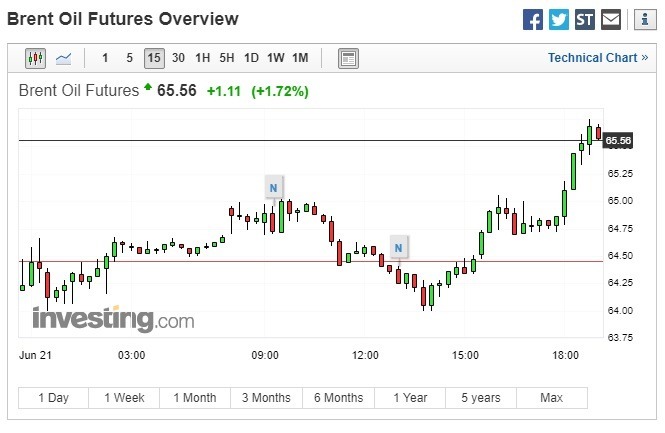
Task: Show the 3 Months range
Action: pos(266,398)
